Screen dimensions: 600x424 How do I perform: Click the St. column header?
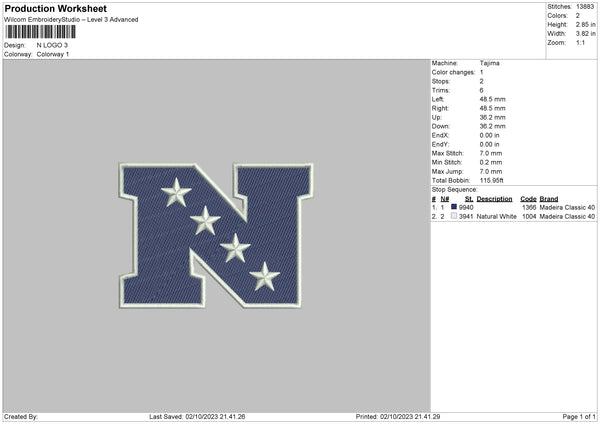469,199
